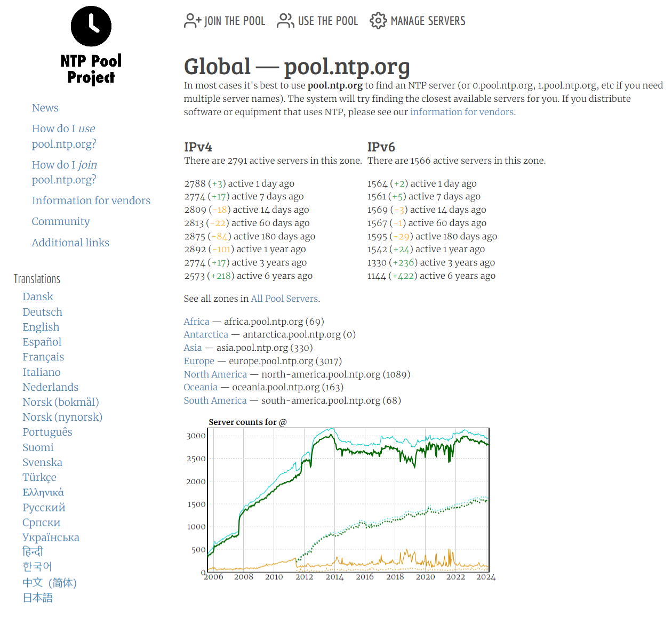672x618 pixels.
Task: Click the IPv6 section heading
Action: (381, 147)
